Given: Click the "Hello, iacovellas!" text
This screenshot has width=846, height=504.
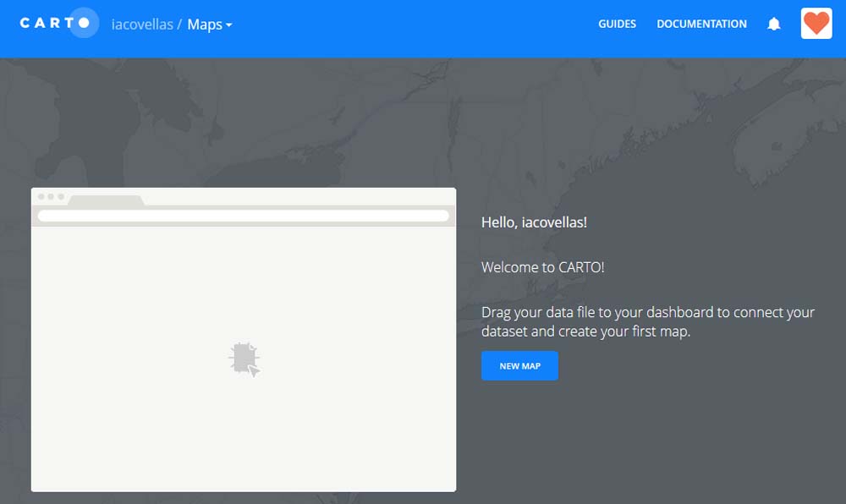Looking at the screenshot, I should coord(534,222).
